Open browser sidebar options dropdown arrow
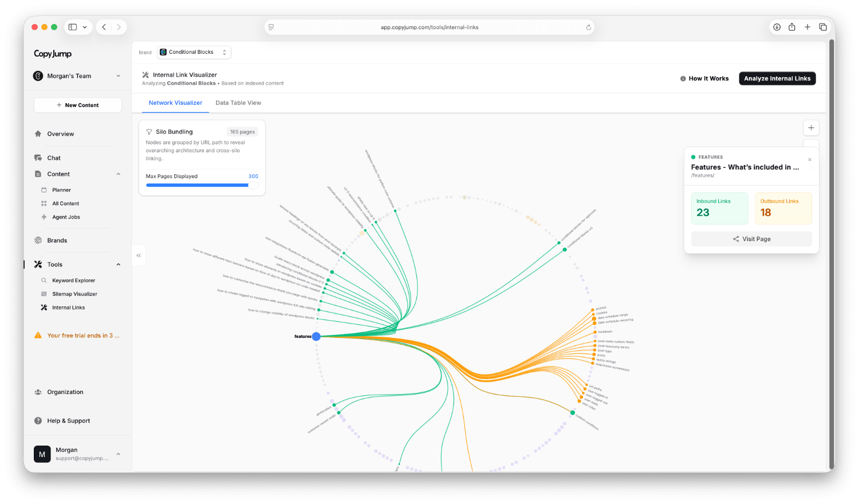 click(85, 27)
